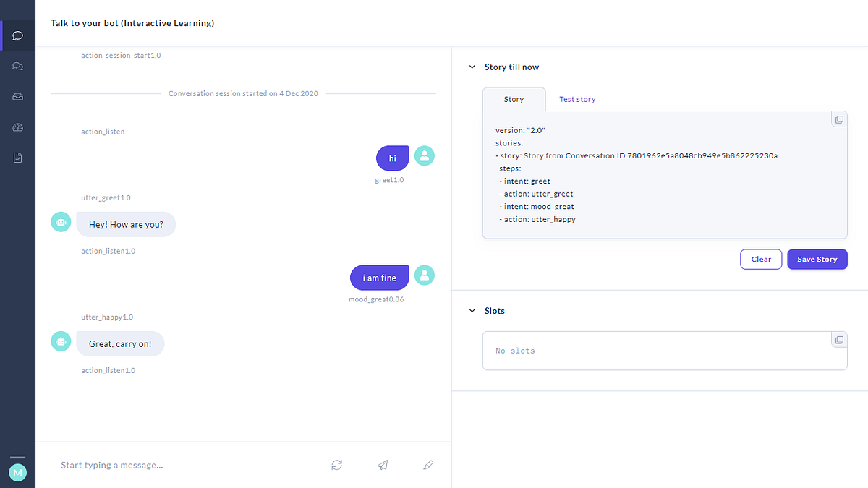Open the Conversations icon in the sidebar
Viewport: 868px width, 488px height.
coord(17,66)
